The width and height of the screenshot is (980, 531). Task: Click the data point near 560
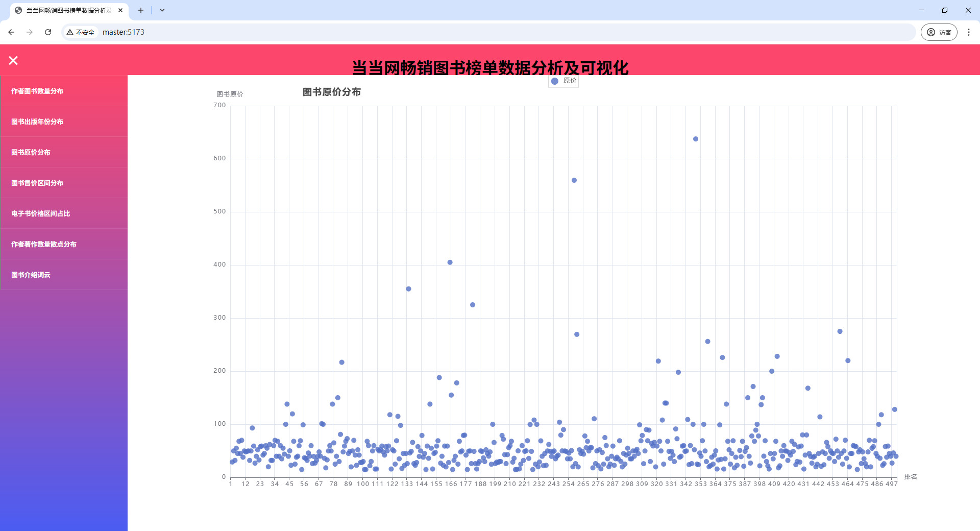click(x=574, y=180)
